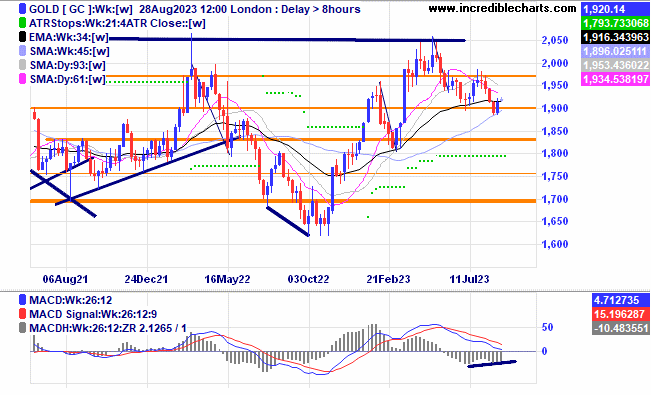Click the 1,793.733068 ATR stop value
651x395 pixels.
pyautogui.click(x=616, y=23)
